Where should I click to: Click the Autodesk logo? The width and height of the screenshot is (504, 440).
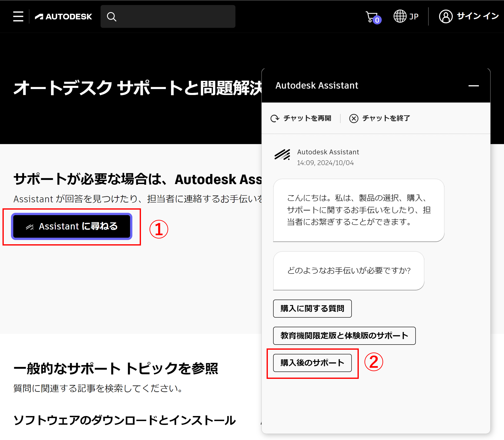click(x=63, y=17)
